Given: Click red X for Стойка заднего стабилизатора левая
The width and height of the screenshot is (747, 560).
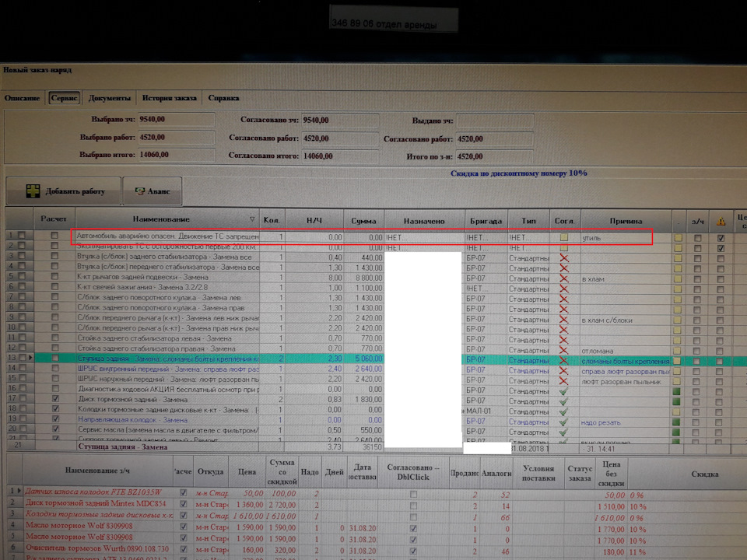Looking at the screenshot, I should click(564, 340).
